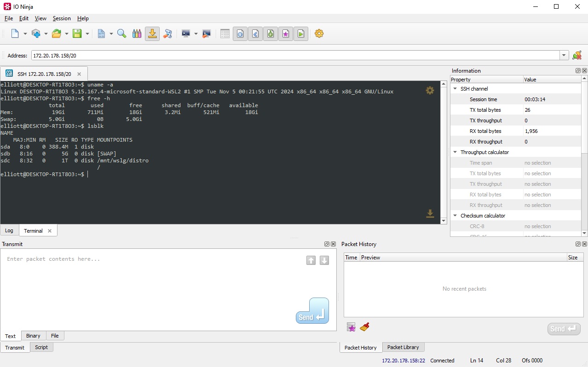
Task: Click the blue Send button in Transmit
Action: [312, 310]
